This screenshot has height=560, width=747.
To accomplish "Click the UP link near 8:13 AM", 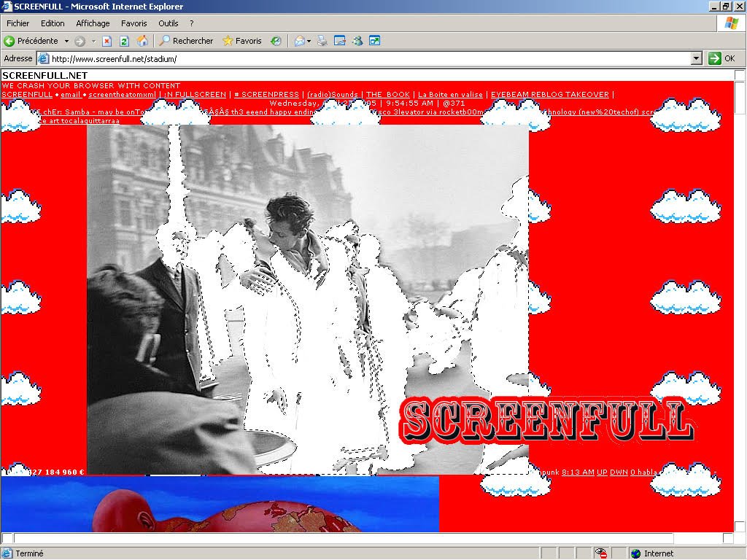I will coord(602,472).
